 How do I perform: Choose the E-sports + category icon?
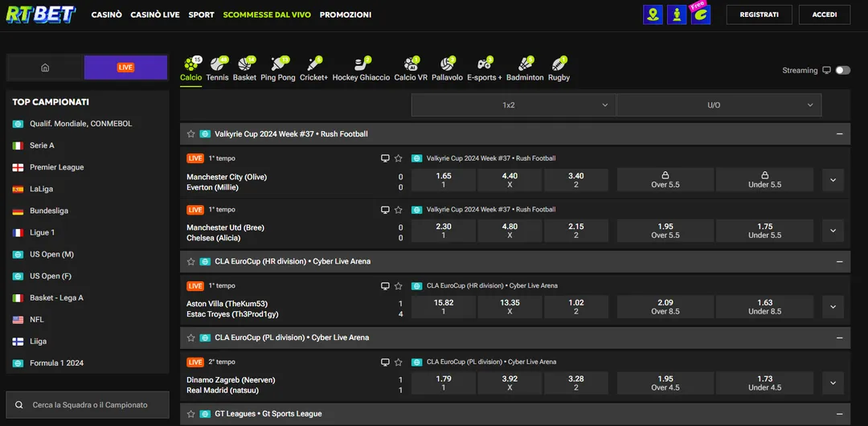[x=485, y=65]
